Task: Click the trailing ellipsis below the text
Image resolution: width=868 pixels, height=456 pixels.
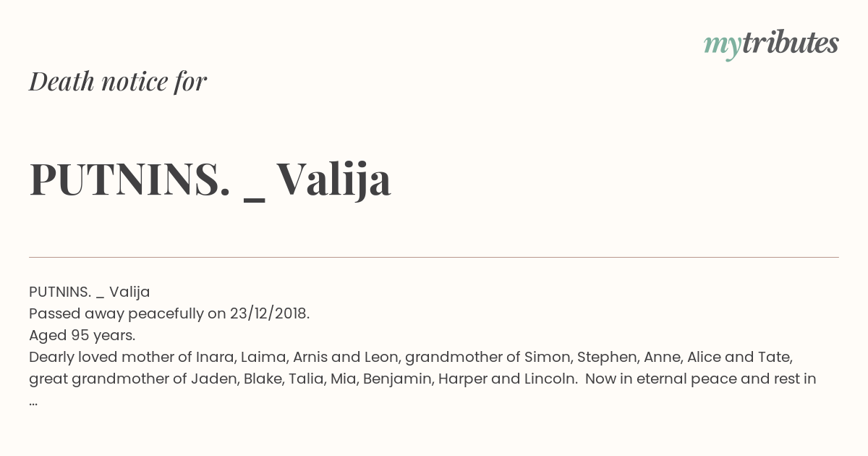Action: pos(33,400)
